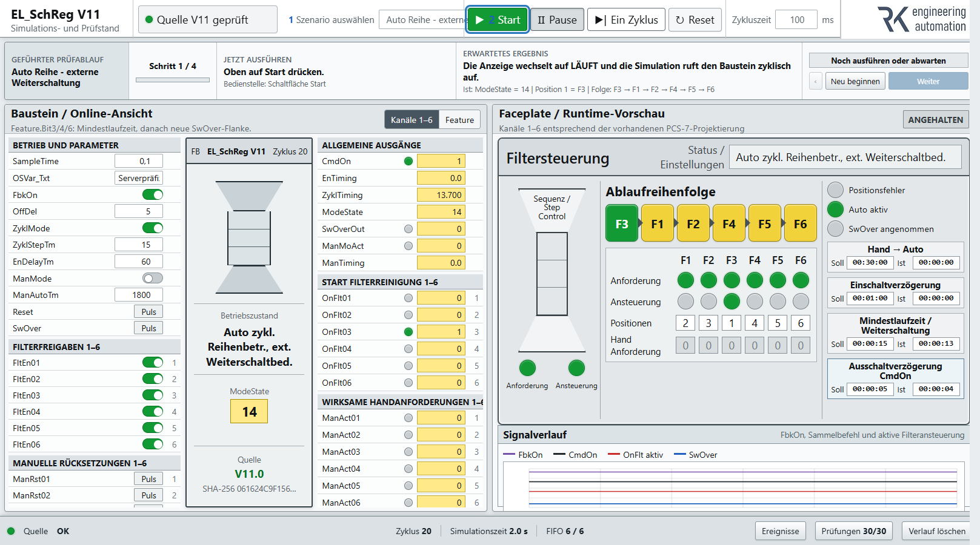Click the Quelle V11 geprüft status badge

click(207, 20)
